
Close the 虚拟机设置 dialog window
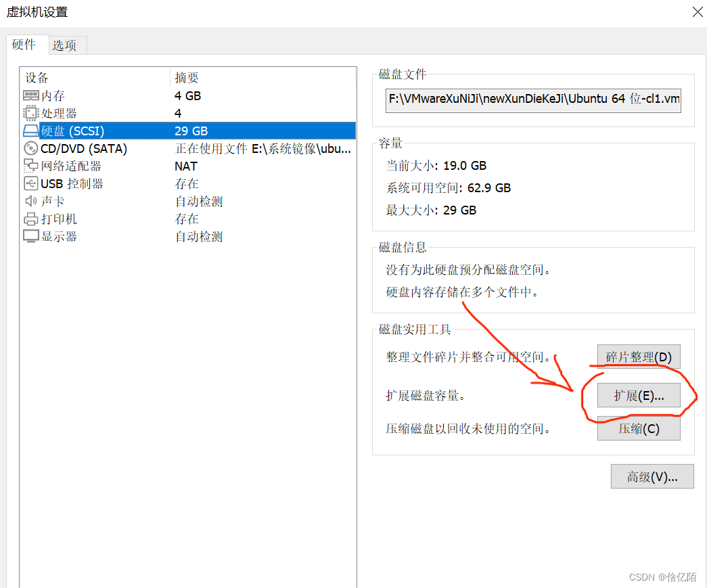click(x=697, y=12)
